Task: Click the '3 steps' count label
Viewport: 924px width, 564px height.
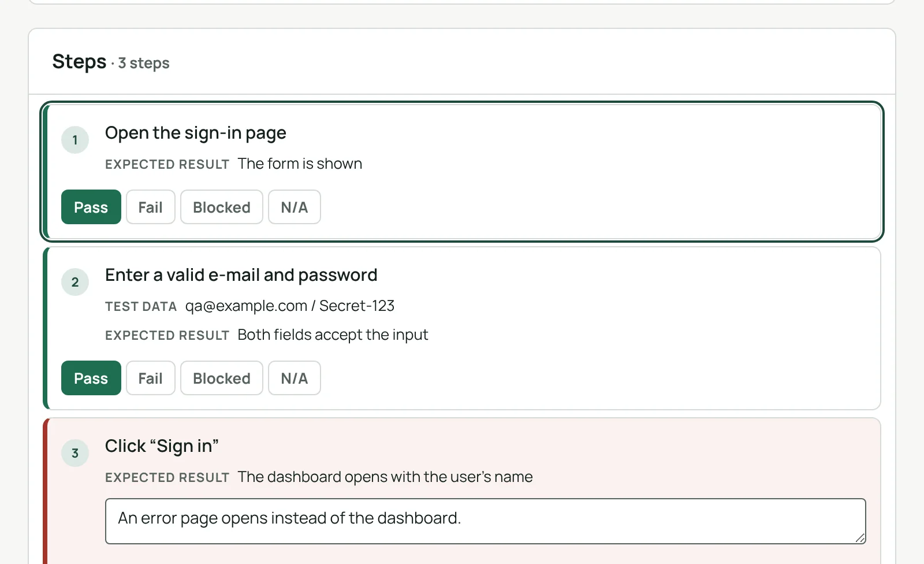Action: (144, 63)
